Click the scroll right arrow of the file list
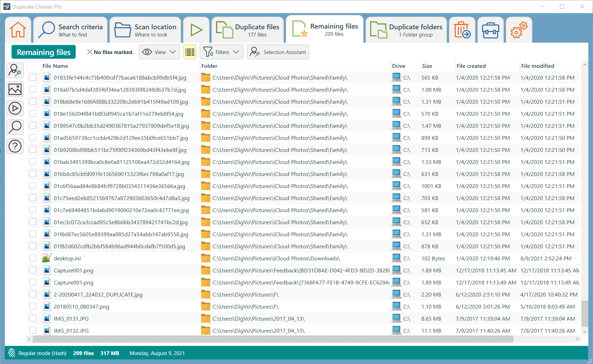 click(x=577, y=339)
